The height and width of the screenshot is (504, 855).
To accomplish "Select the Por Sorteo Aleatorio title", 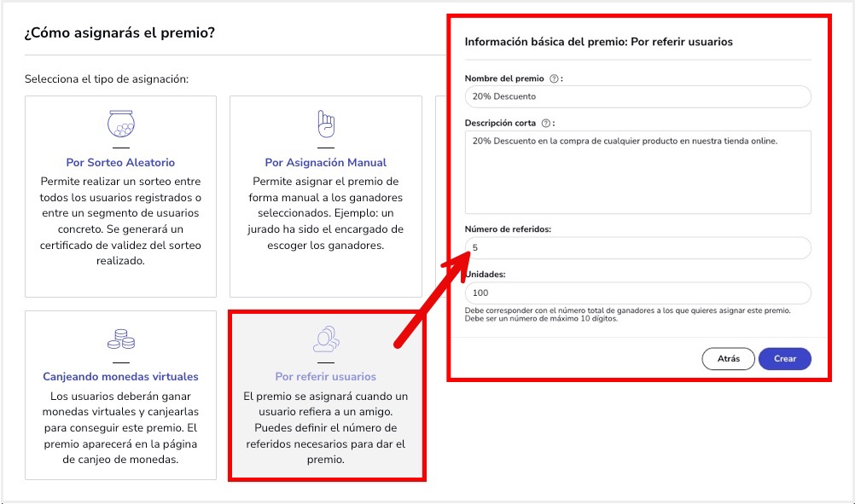I will coord(120,162).
